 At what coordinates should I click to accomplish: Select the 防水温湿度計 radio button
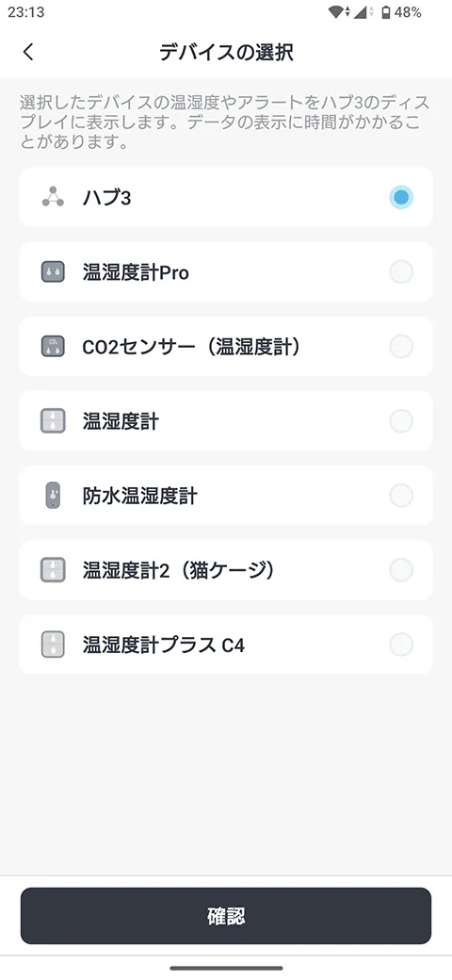(x=401, y=496)
